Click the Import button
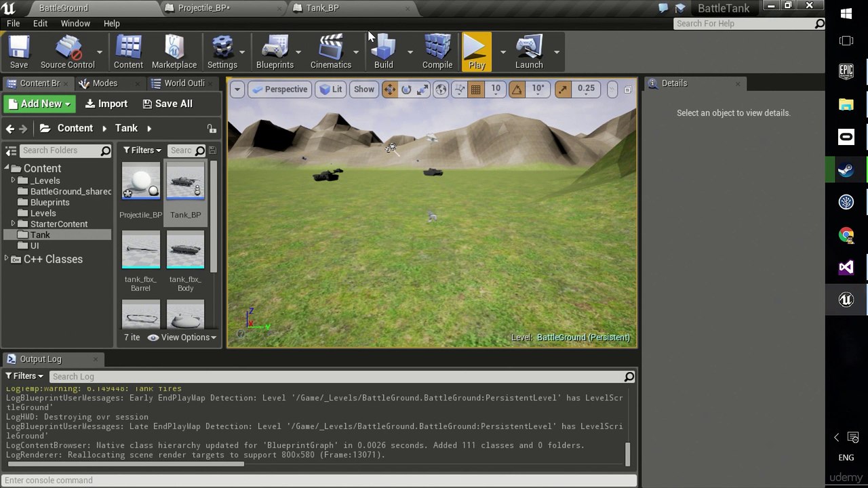Viewport: 868px width, 488px height. [x=106, y=104]
